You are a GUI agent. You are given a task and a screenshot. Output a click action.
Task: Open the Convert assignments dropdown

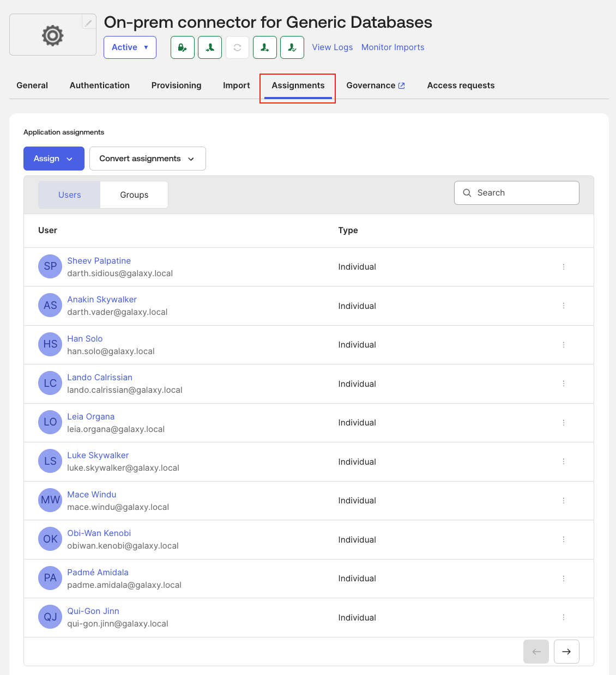(147, 159)
